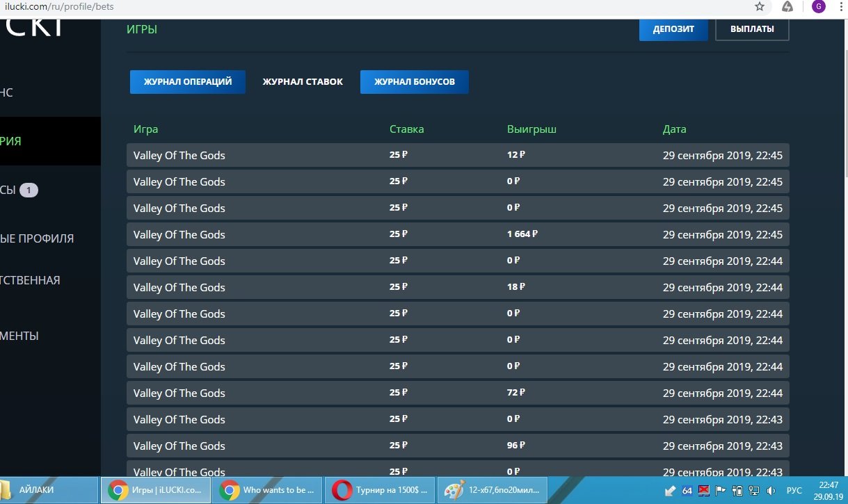Click the Выплаты button
Viewport: 848px width, 504px height.
pos(752,29)
